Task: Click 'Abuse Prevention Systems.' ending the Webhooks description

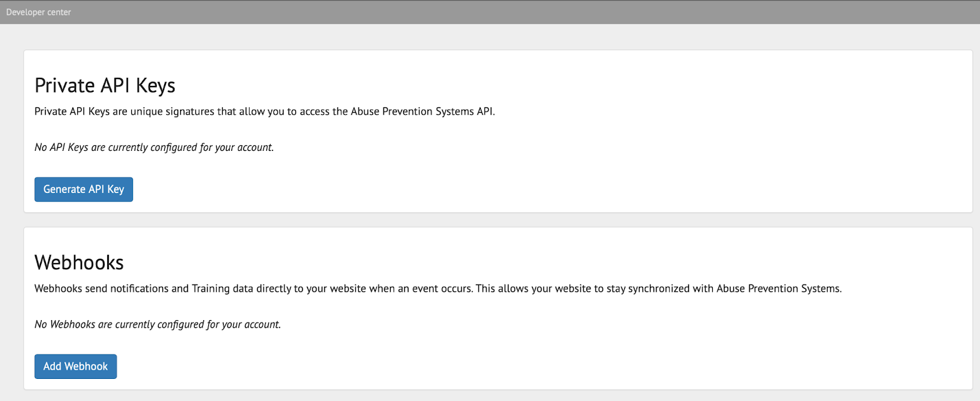Action: click(779, 289)
